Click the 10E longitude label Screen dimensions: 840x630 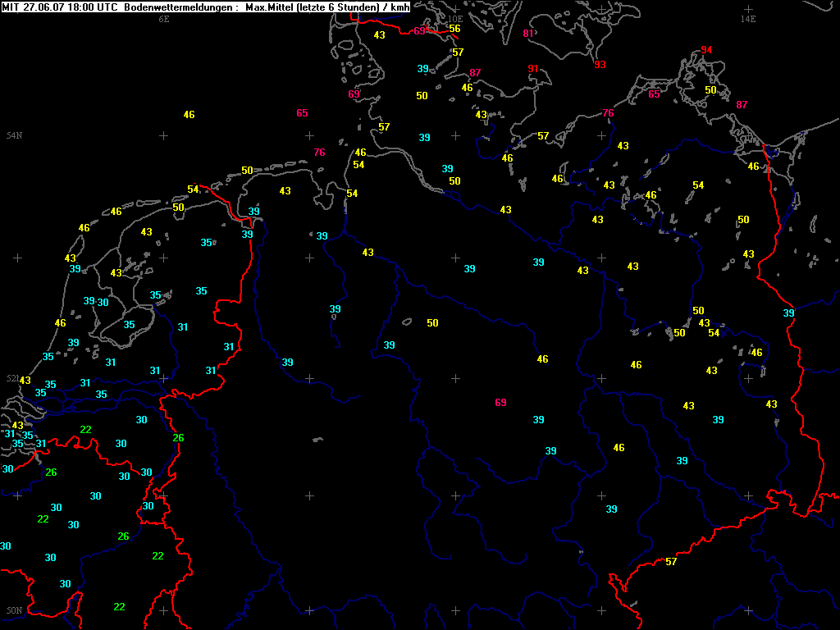pyautogui.click(x=454, y=18)
